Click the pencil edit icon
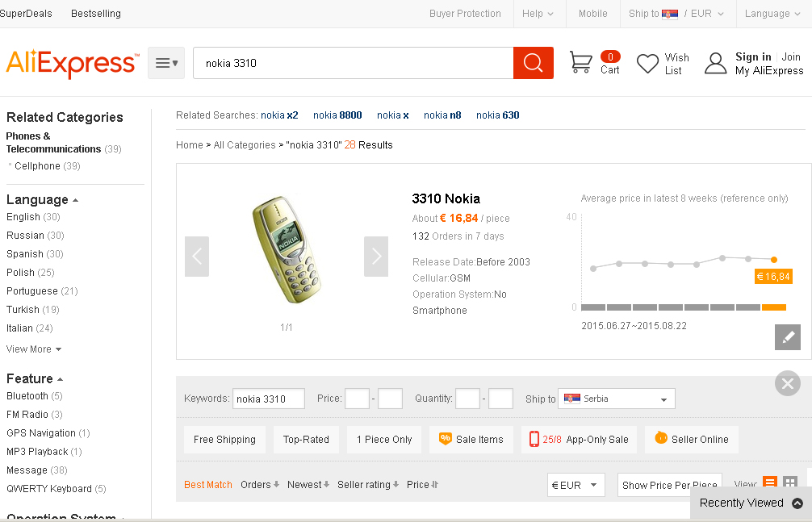 788,337
